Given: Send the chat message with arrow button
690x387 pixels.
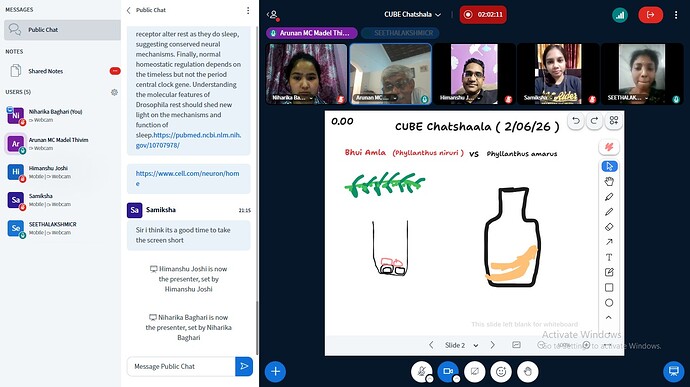Looking at the screenshot, I should pos(244,366).
